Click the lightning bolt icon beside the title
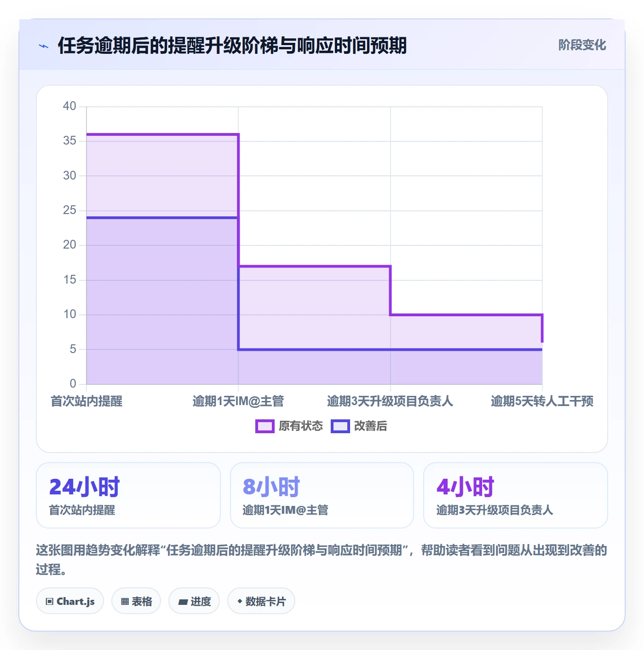The width and height of the screenshot is (644, 650). click(44, 46)
